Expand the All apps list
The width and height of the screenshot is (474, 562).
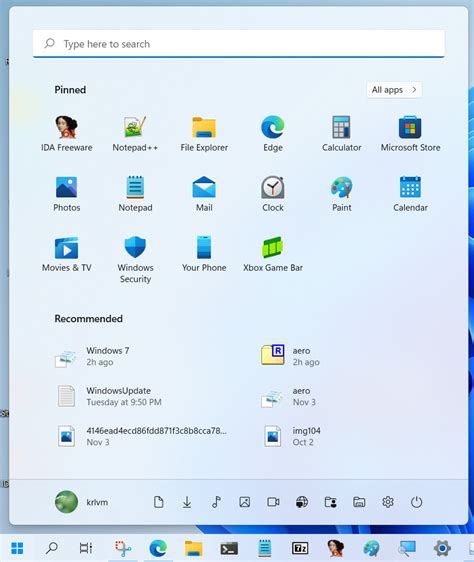(394, 90)
